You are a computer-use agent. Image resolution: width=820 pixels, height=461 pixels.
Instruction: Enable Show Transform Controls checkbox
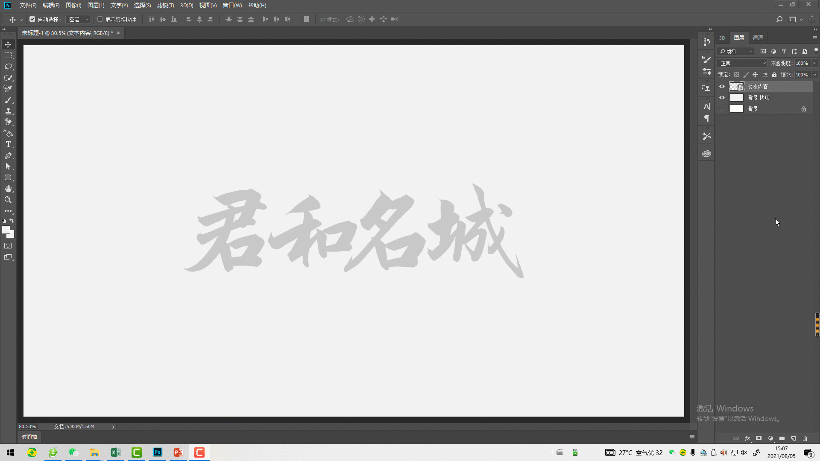click(x=100, y=19)
